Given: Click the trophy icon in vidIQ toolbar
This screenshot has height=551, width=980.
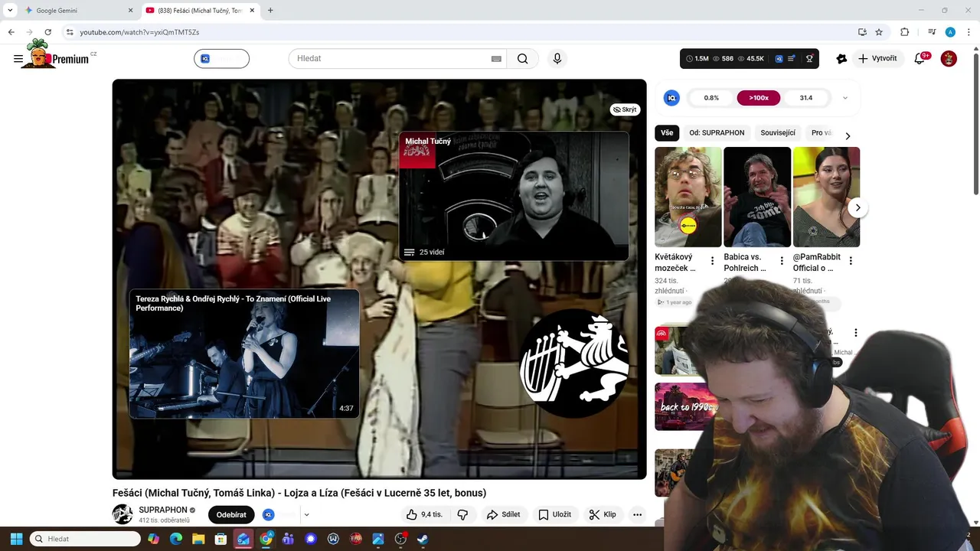Looking at the screenshot, I should tap(809, 59).
